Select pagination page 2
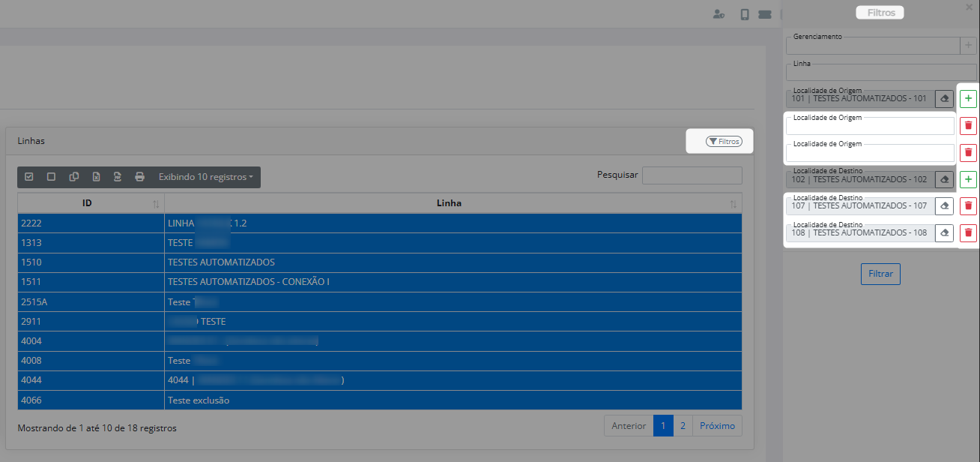 click(x=683, y=425)
